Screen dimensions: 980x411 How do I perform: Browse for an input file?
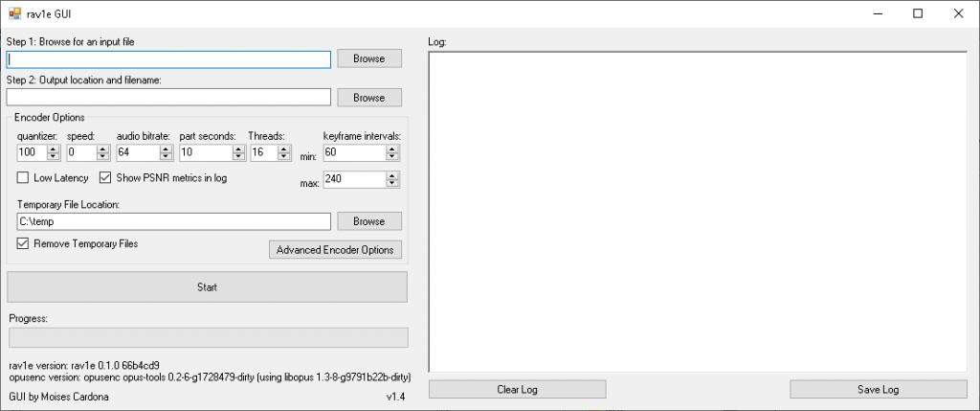tap(369, 58)
